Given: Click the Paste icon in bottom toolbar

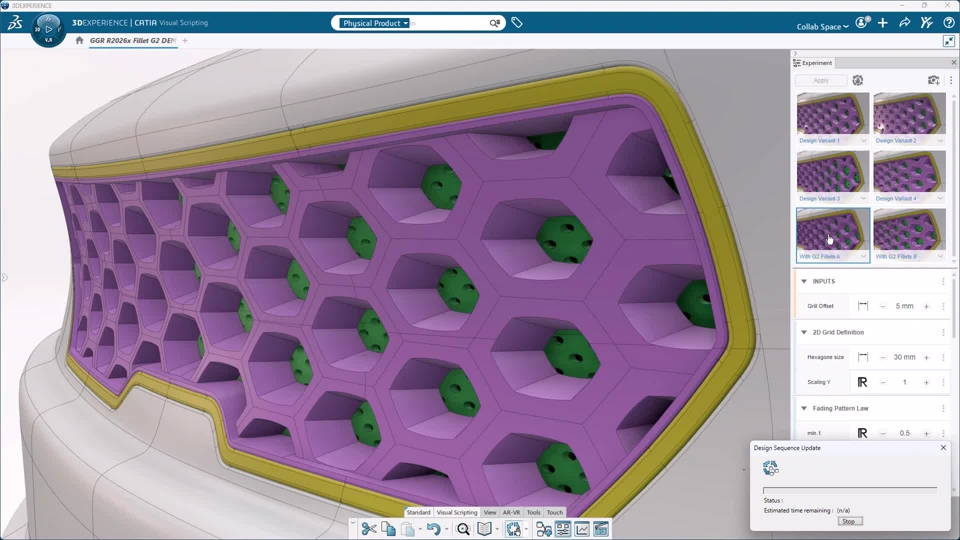Looking at the screenshot, I should pos(408,528).
